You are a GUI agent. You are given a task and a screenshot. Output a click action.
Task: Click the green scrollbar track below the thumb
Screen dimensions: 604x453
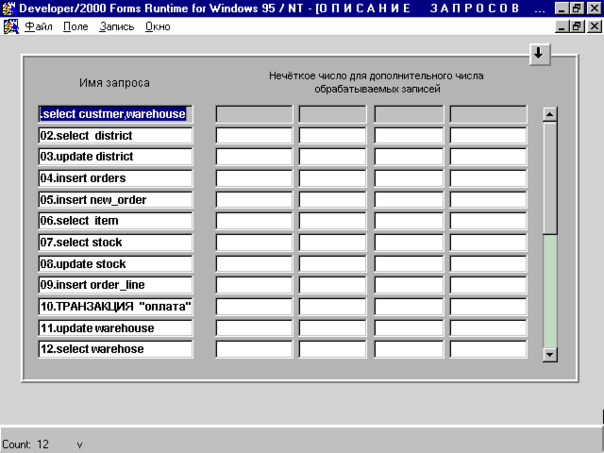pos(550,291)
